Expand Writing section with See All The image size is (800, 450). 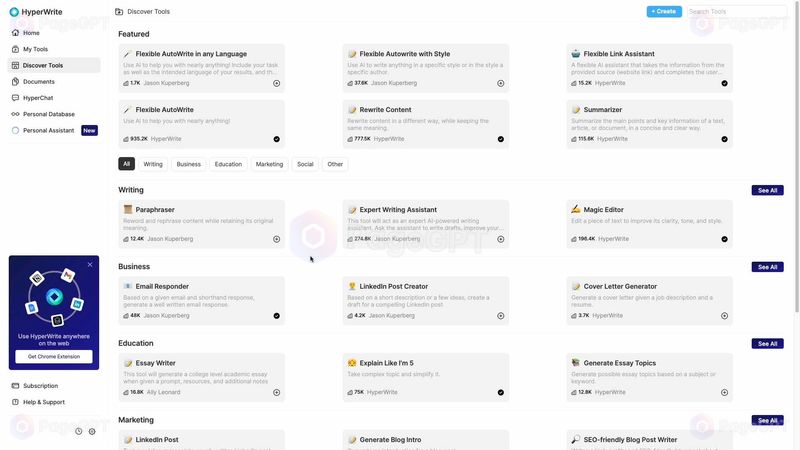coord(767,190)
